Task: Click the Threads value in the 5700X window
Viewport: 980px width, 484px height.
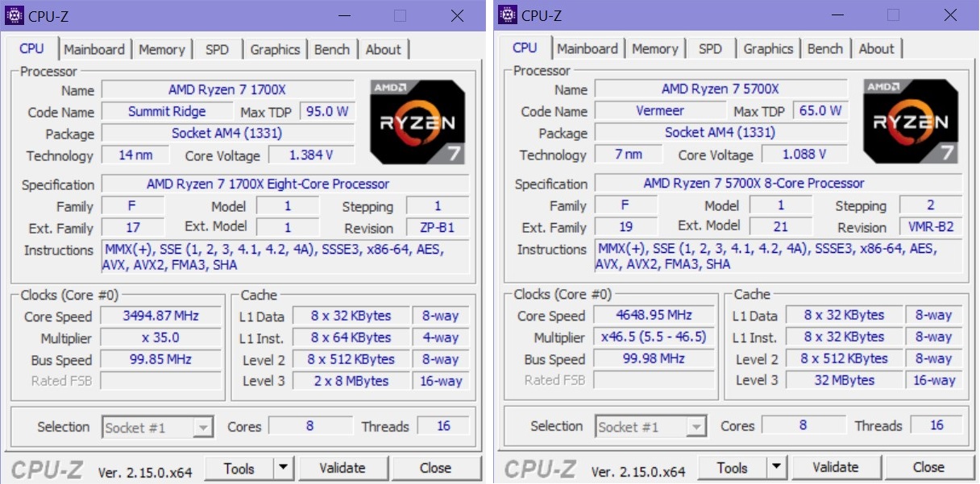Action: 936,425
